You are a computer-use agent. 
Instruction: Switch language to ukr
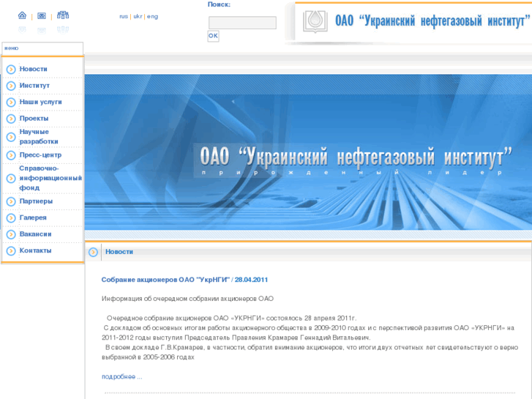click(x=138, y=16)
